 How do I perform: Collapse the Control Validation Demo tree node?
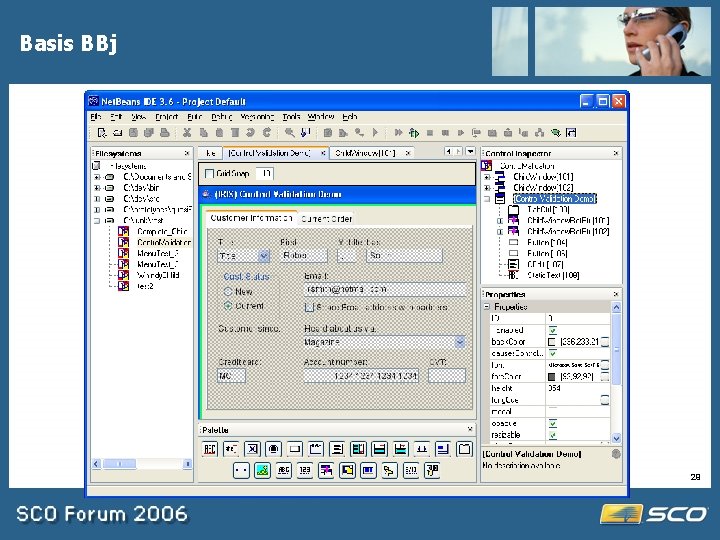(x=487, y=199)
